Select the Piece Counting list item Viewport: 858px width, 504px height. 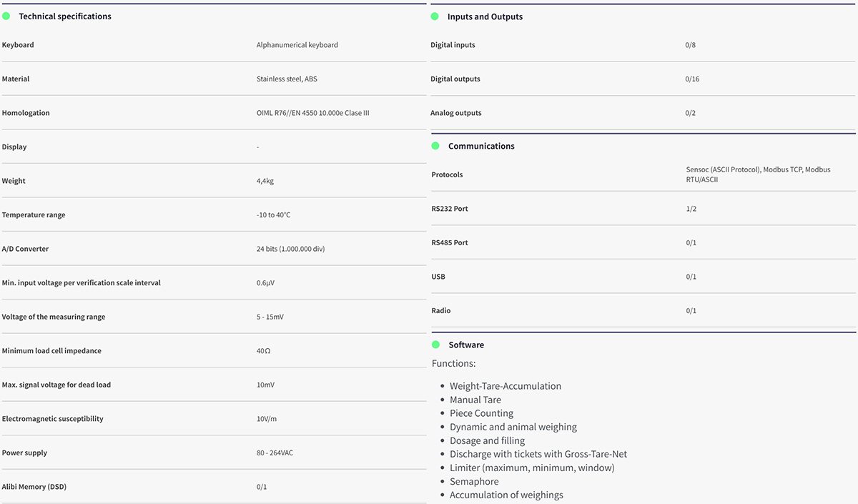(481, 413)
